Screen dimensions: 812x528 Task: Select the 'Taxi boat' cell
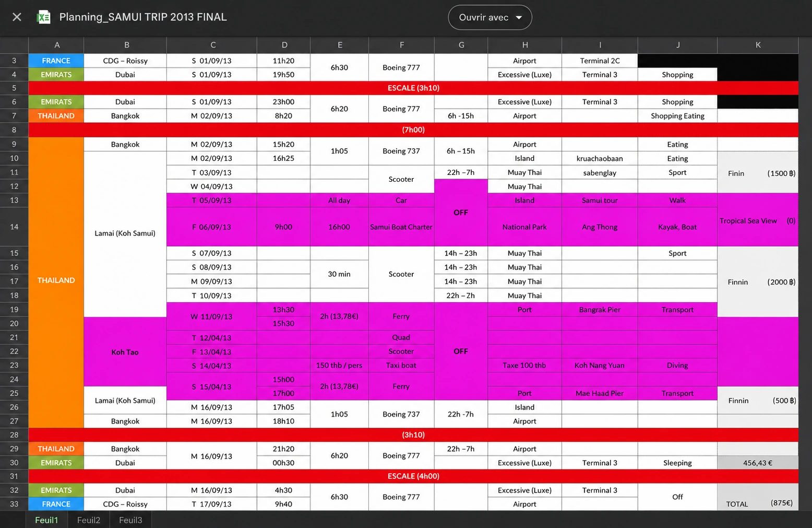point(401,365)
